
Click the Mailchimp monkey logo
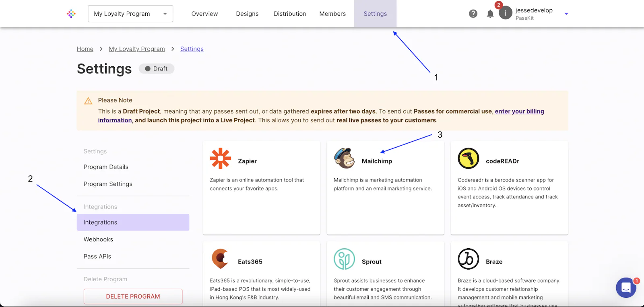coord(345,158)
